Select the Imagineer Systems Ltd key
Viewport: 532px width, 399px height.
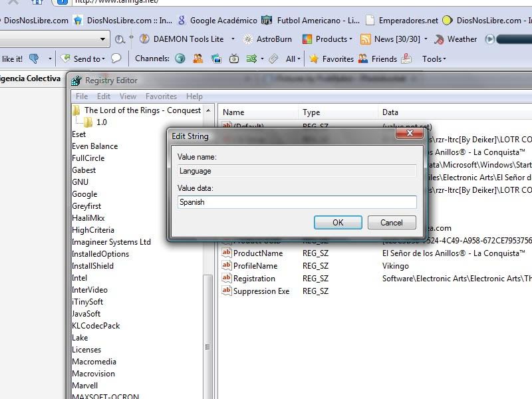[x=111, y=242]
